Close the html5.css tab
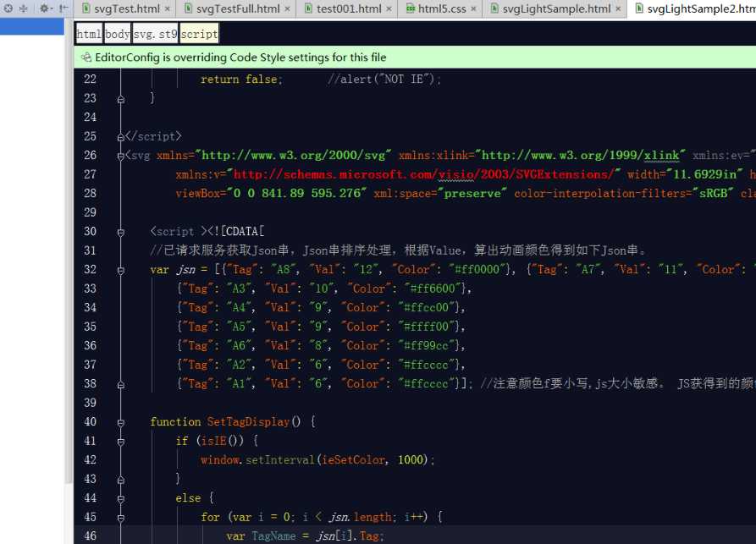756x544 pixels. click(473, 8)
